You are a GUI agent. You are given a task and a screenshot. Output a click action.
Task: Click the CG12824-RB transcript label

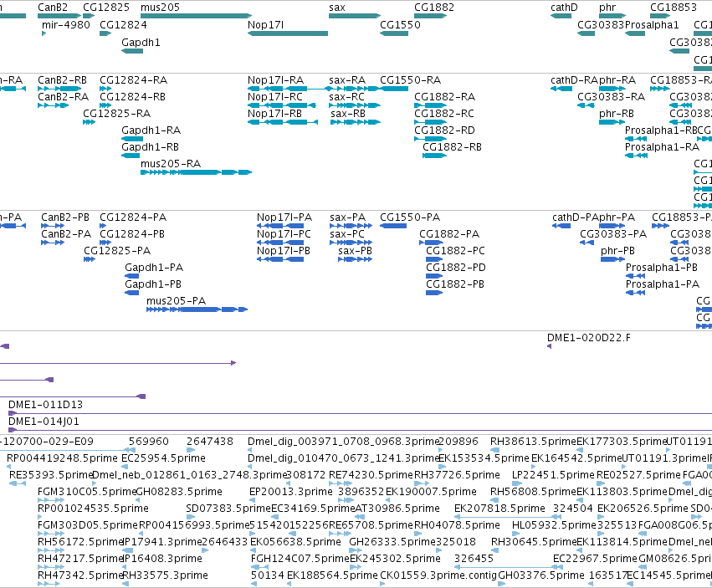coord(132,97)
